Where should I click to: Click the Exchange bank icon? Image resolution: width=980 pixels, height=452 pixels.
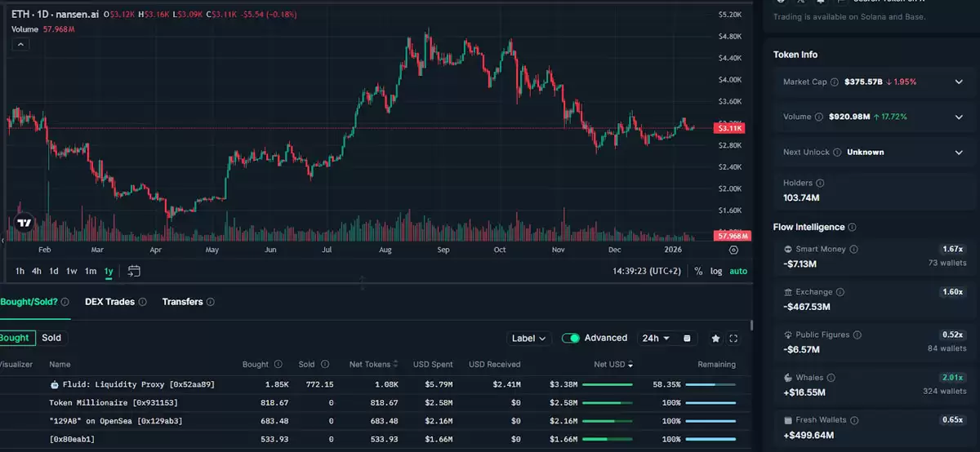787,292
